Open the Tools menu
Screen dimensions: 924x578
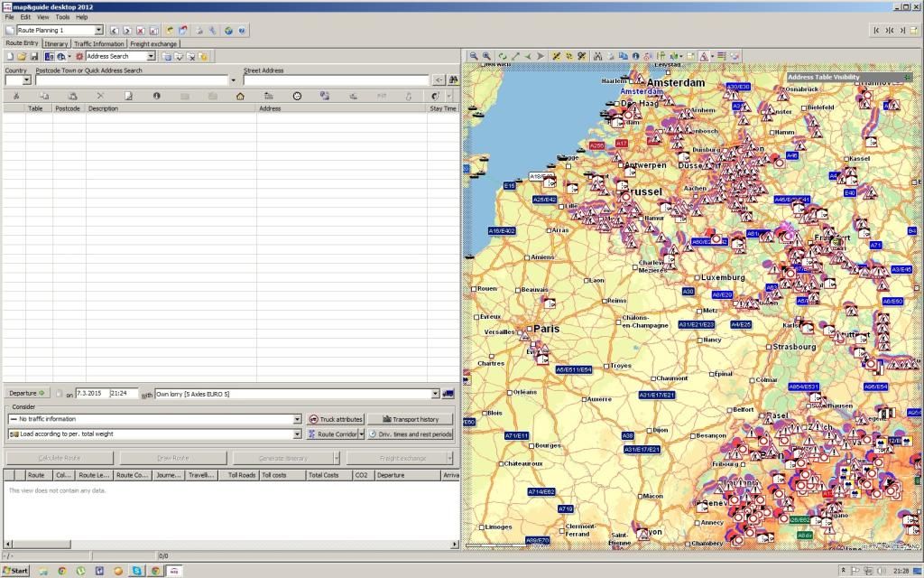(62, 17)
